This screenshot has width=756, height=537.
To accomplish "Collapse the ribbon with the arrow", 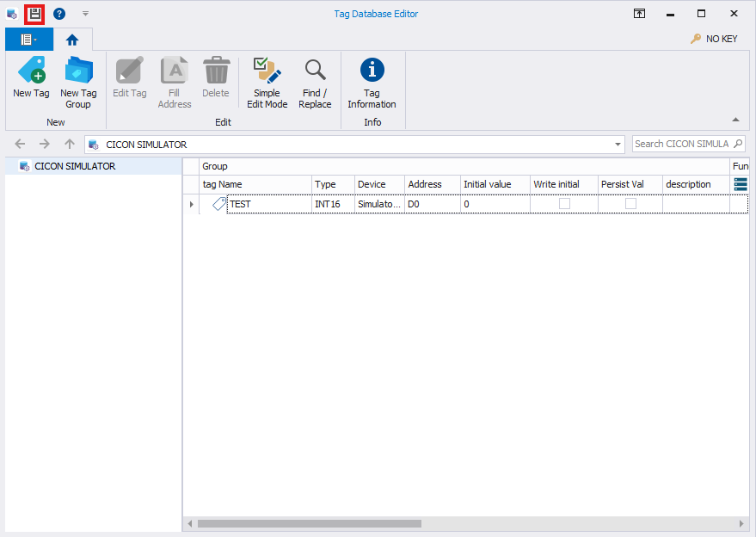I will tap(735, 120).
